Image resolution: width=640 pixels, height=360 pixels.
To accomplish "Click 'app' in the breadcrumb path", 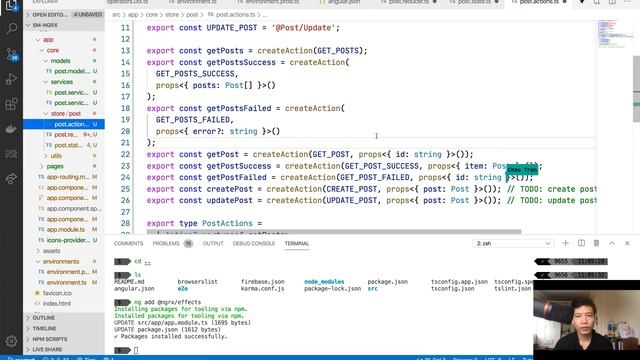I will click(x=133, y=14).
